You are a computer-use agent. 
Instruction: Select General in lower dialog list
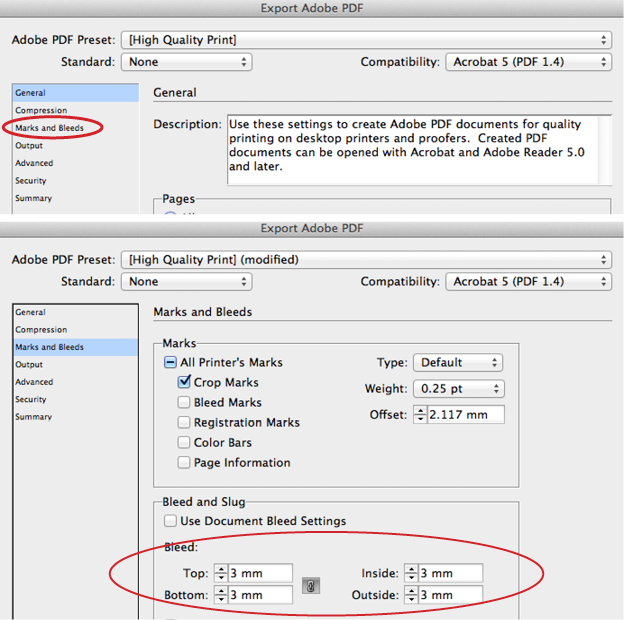point(76,312)
